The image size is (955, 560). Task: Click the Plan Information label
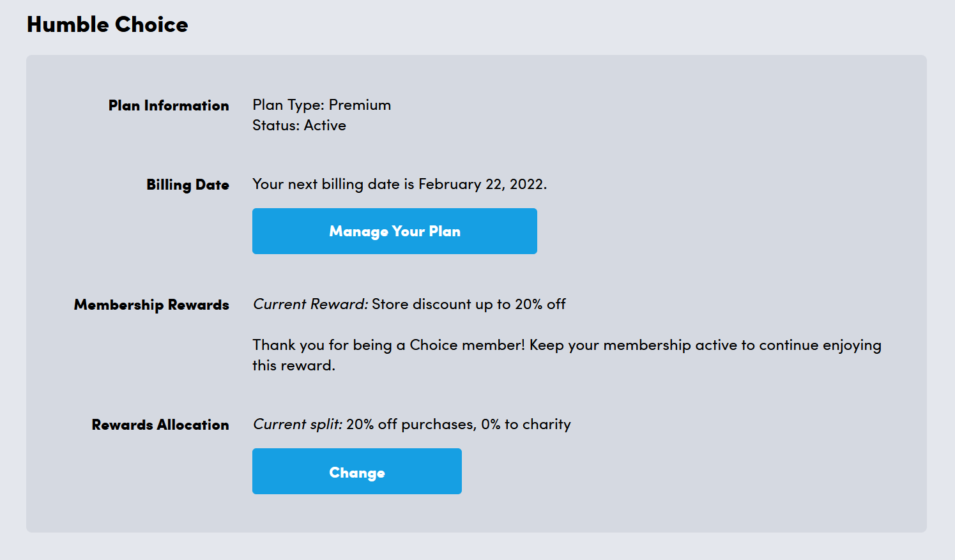(x=169, y=105)
